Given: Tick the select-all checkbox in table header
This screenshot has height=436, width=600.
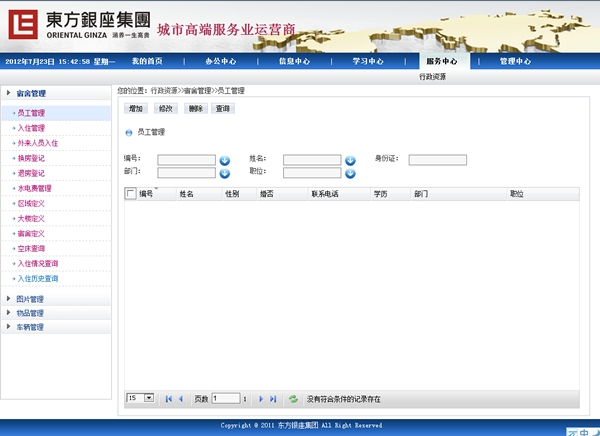Looking at the screenshot, I should point(130,193).
